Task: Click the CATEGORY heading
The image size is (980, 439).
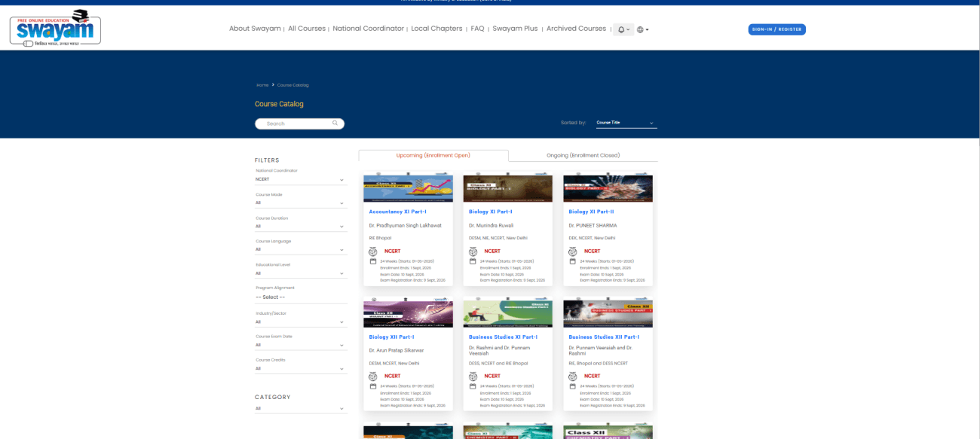Action: click(x=272, y=397)
